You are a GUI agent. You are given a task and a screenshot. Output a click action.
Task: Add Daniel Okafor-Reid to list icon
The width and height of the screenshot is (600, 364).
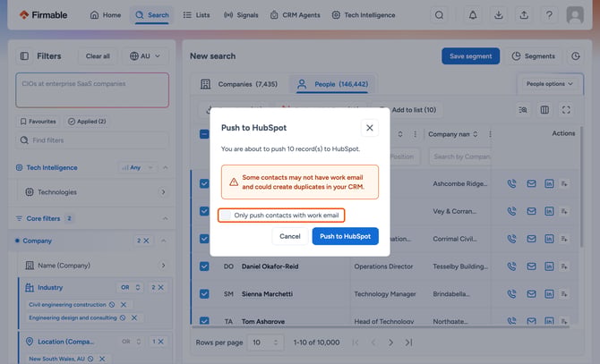[x=564, y=267]
